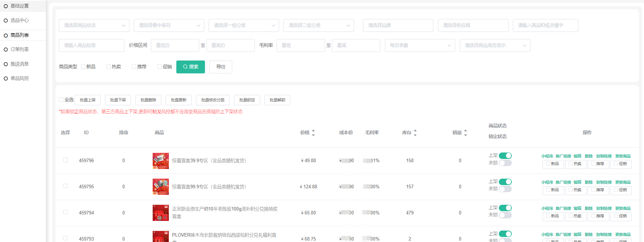Click the 批量下架 button
Screen dimensions: 644x242
tap(118, 100)
